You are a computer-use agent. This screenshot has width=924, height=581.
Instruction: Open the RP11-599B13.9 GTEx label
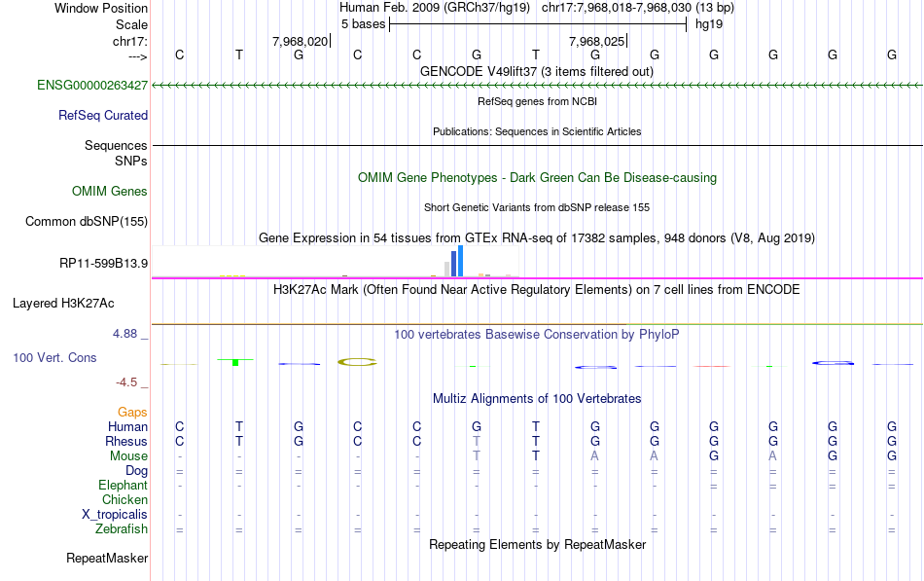tap(103, 264)
